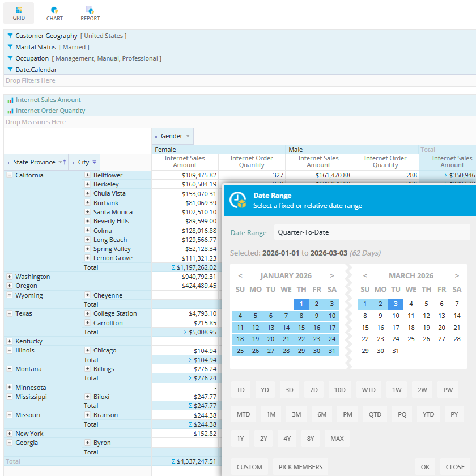The image size is (476, 476).
Task: Expand the Washington row group
Action: pos(9,277)
